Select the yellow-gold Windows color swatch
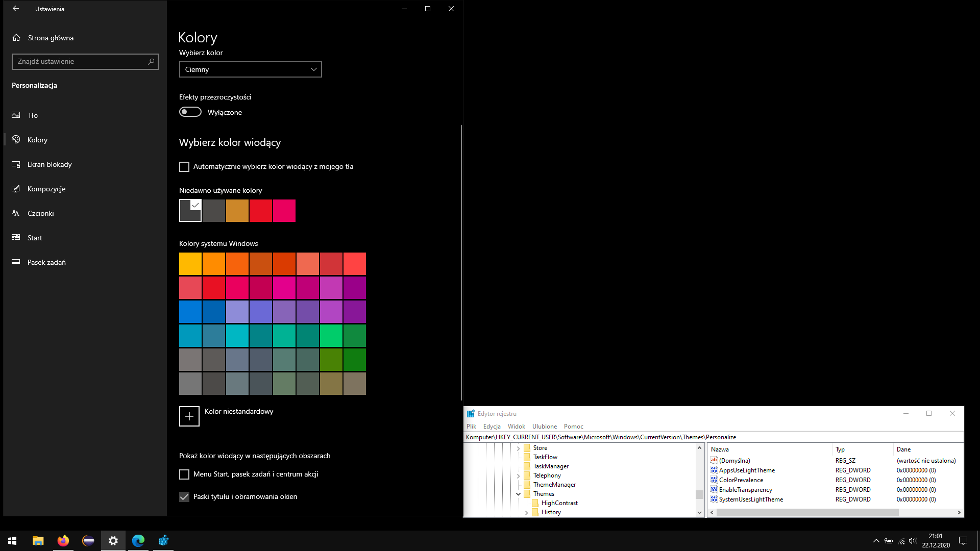The height and width of the screenshot is (551, 980). point(190,264)
